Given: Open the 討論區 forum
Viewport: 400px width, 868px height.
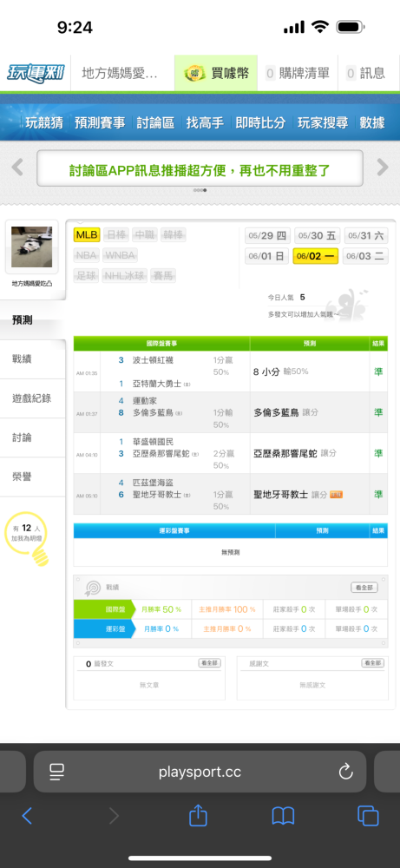Looking at the screenshot, I should (x=155, y=122).
